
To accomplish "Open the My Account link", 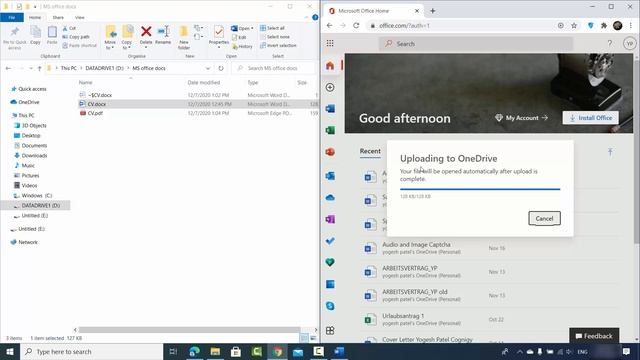I will pyautogui.click(x=521, y=118).
